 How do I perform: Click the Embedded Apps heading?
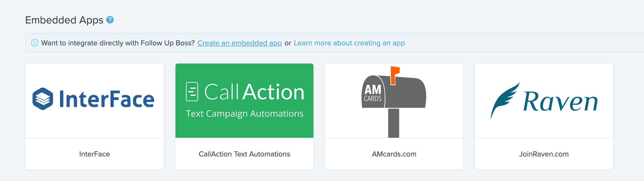click(x=64, y=20)
